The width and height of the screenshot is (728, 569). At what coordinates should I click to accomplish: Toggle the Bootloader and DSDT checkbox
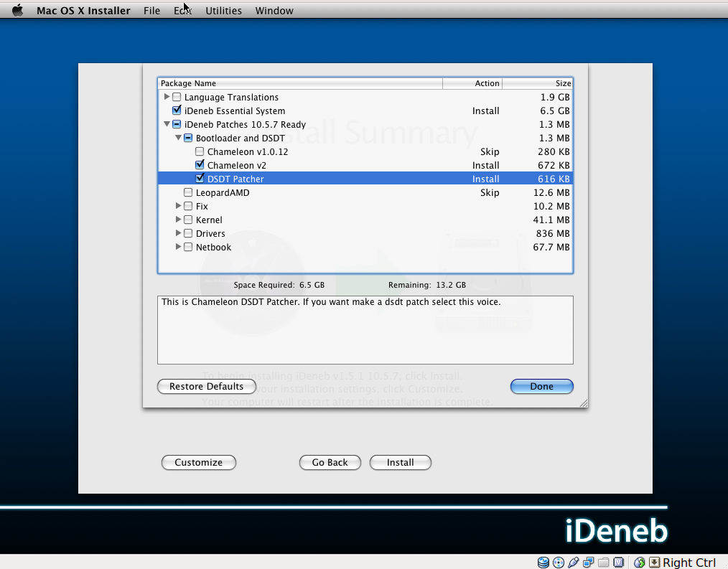[x=188, y=138]
